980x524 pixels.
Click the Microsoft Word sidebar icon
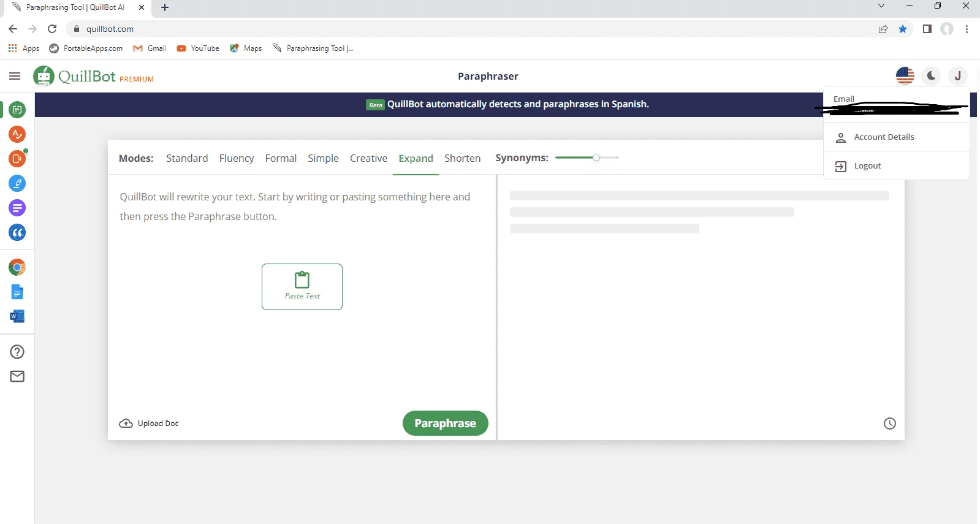pyautogui.click(x=17, y=316)
